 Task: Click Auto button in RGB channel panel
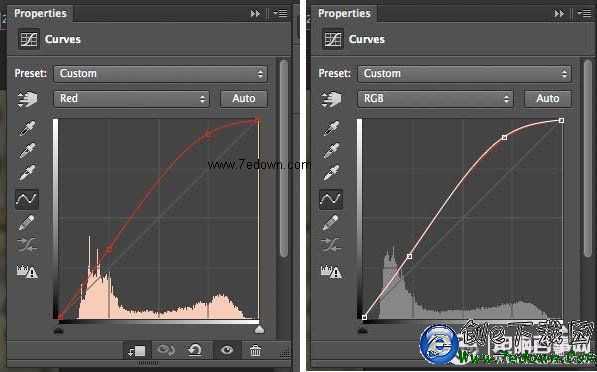coord(548,99)
